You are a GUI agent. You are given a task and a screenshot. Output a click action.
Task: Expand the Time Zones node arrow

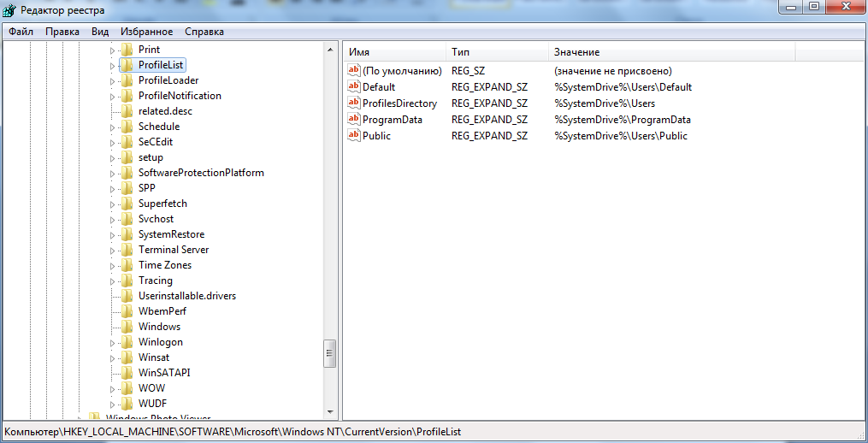pos(112,265)
